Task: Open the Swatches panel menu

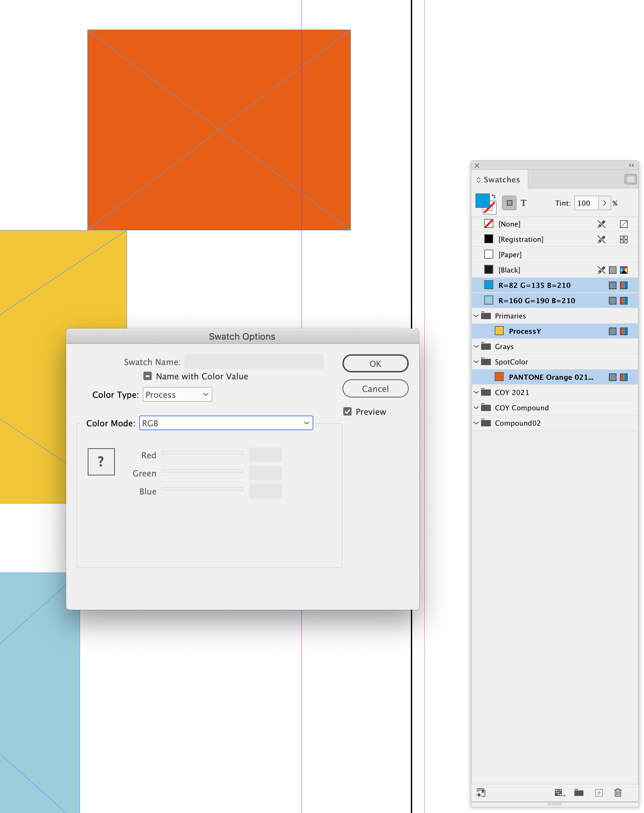Action: pos(630,180)
